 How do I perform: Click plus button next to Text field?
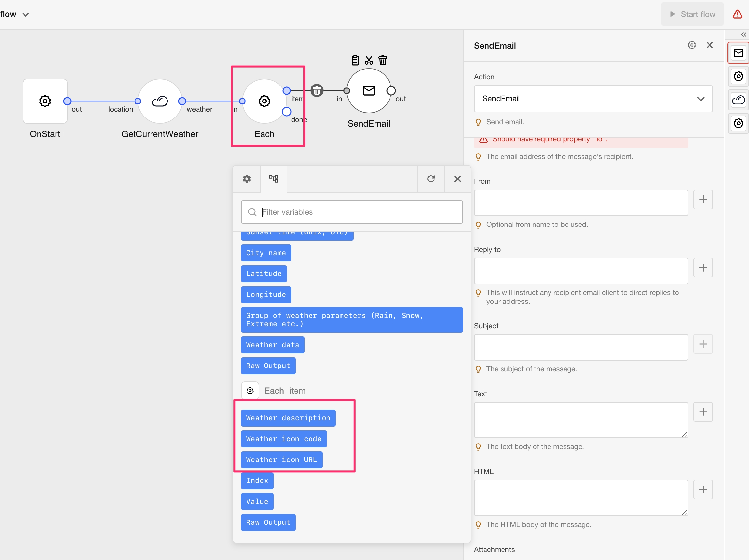tap(703, 412)
